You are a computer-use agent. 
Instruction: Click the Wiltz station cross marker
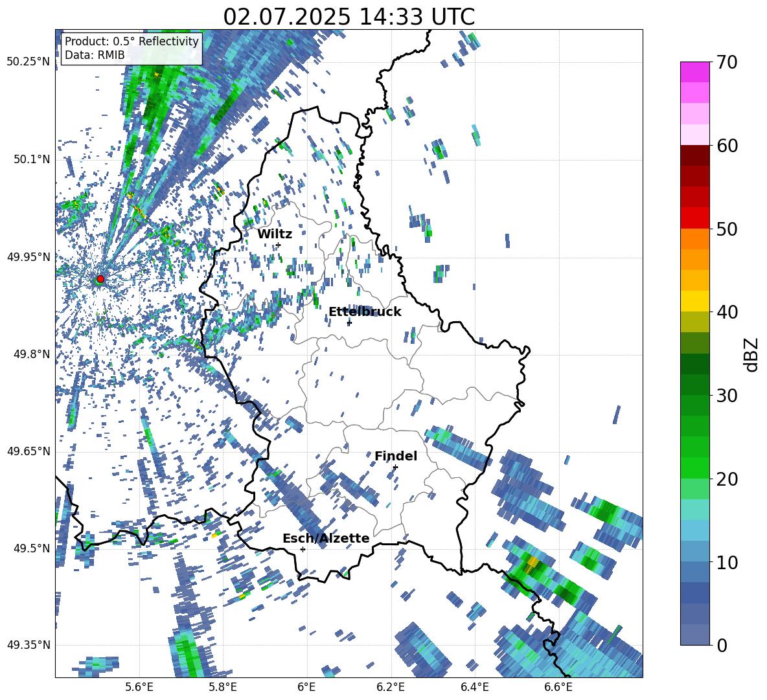pyautogui.click(x=279, y=245)
